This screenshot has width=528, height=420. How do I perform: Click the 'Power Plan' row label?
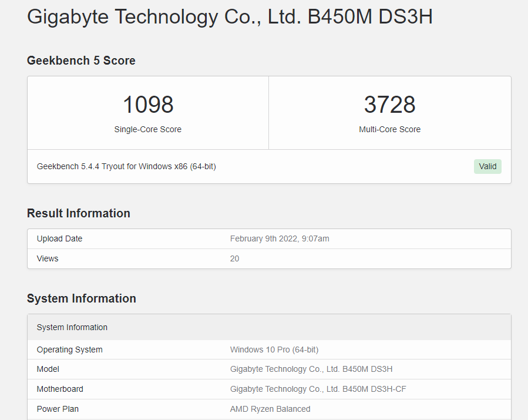click(58, 409)
